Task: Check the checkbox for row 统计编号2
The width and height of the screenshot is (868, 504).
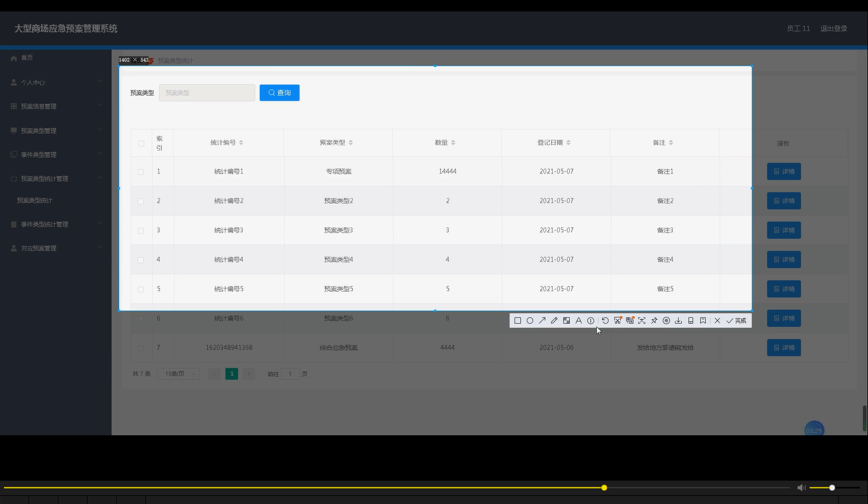Action: pos(141,201)
